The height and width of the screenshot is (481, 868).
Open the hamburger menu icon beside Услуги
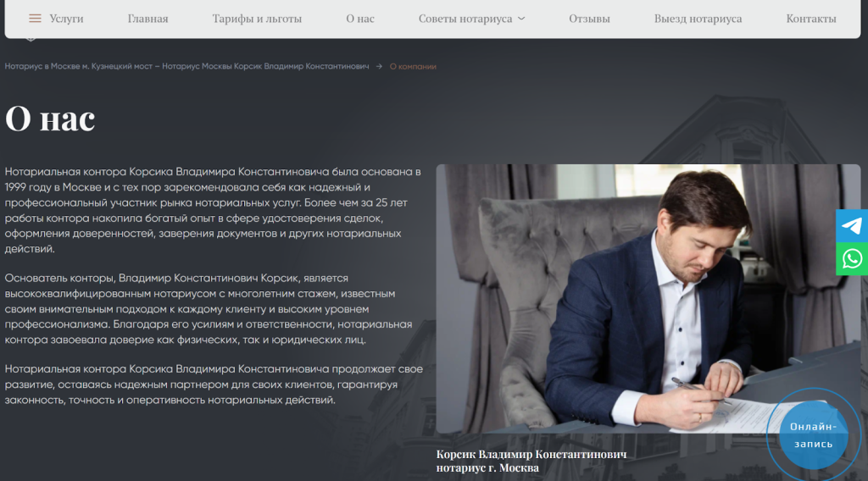tap(35, 19)
